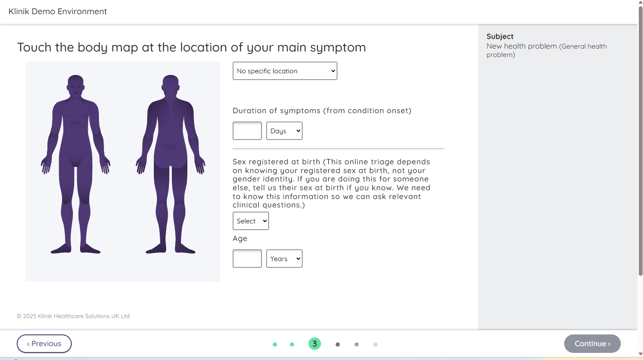Go to step 2 progress dot
The image size is (643, 360).
point(292,344)
